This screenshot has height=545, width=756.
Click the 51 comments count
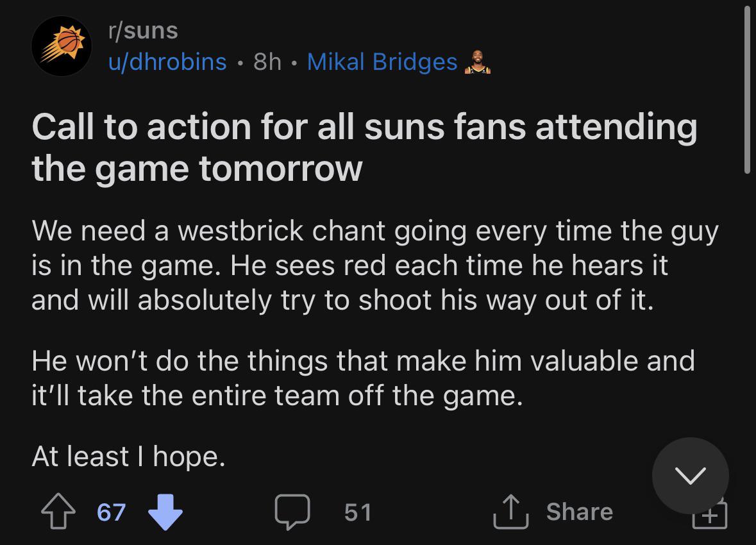tap(358, 512)
